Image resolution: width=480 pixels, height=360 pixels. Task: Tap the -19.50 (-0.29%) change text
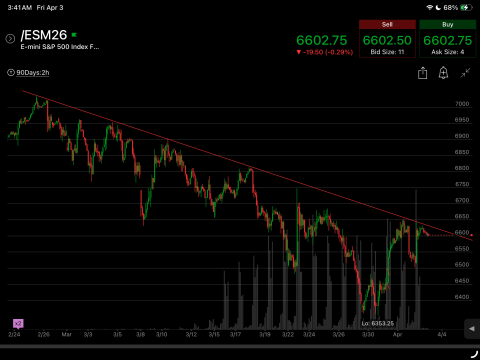point(324,52)
